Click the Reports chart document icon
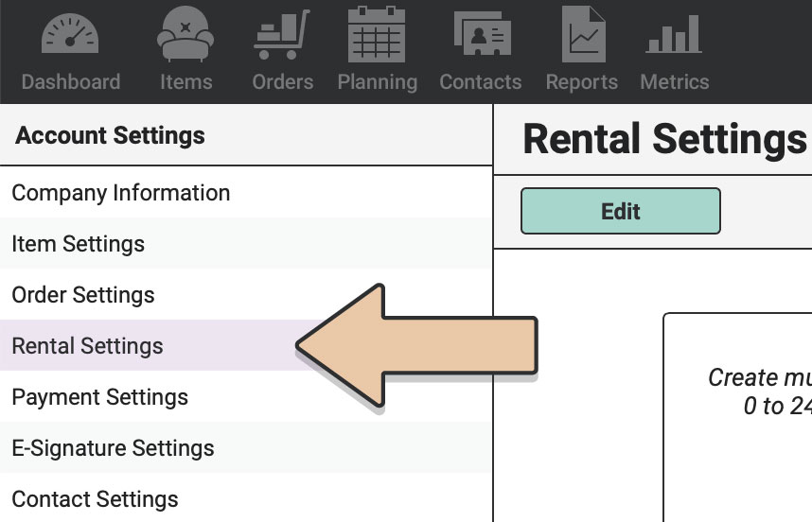 pyautogui.click(x=584, y=34)
